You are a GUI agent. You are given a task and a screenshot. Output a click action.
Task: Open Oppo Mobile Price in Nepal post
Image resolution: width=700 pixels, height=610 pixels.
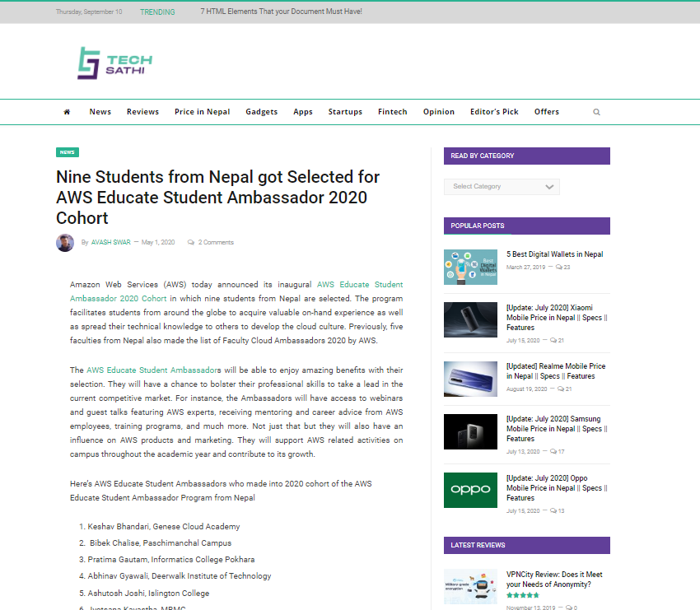(x=558, y=487)
